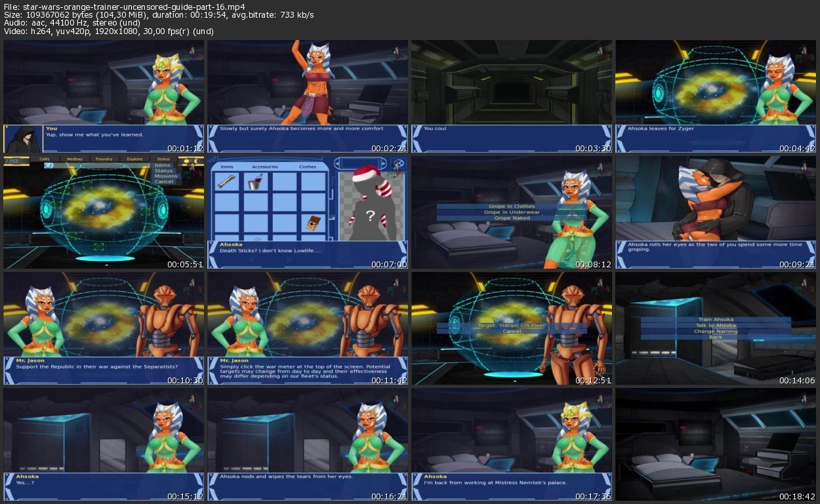Open the Foundry tab
Screen dimensions: 820x504
coord(104,159)
